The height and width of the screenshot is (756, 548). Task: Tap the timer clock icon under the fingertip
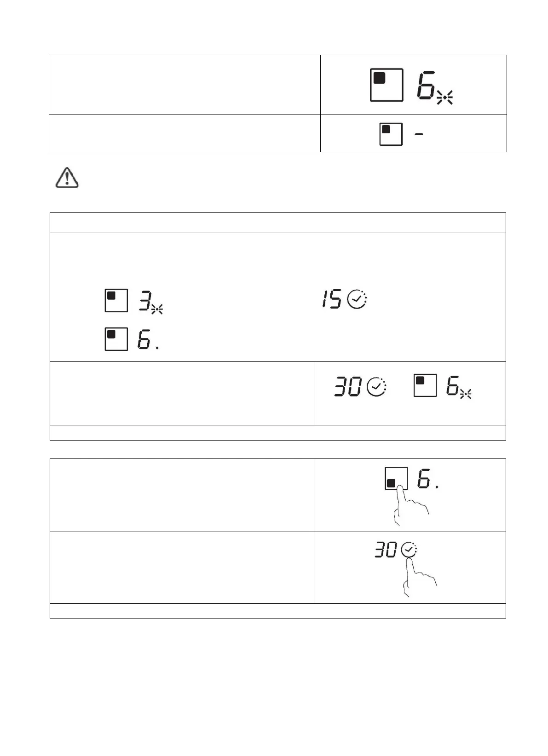(x=409, y=550)
